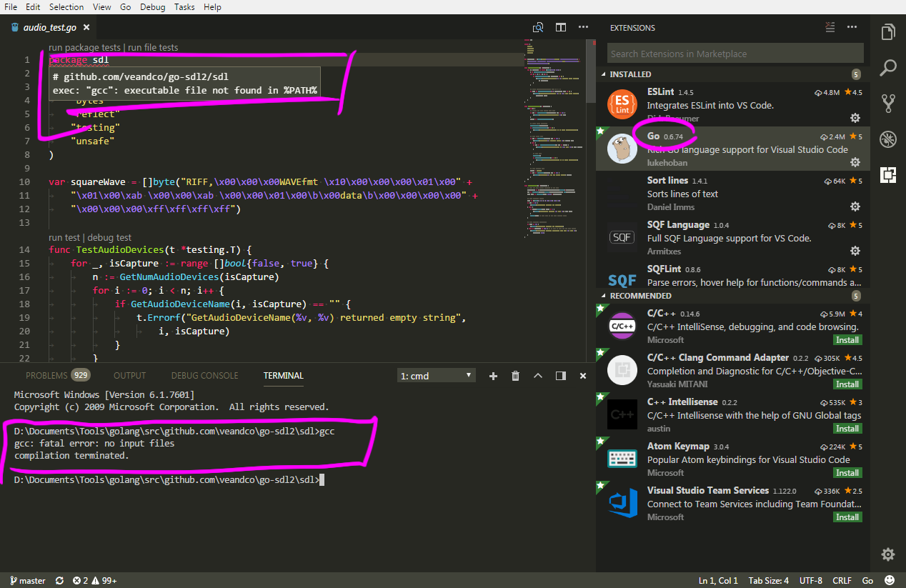The height and width of the screenshot is (588, 906).
Task: Open errors and warnings count in status bar
Action: (x=95, y=581)
